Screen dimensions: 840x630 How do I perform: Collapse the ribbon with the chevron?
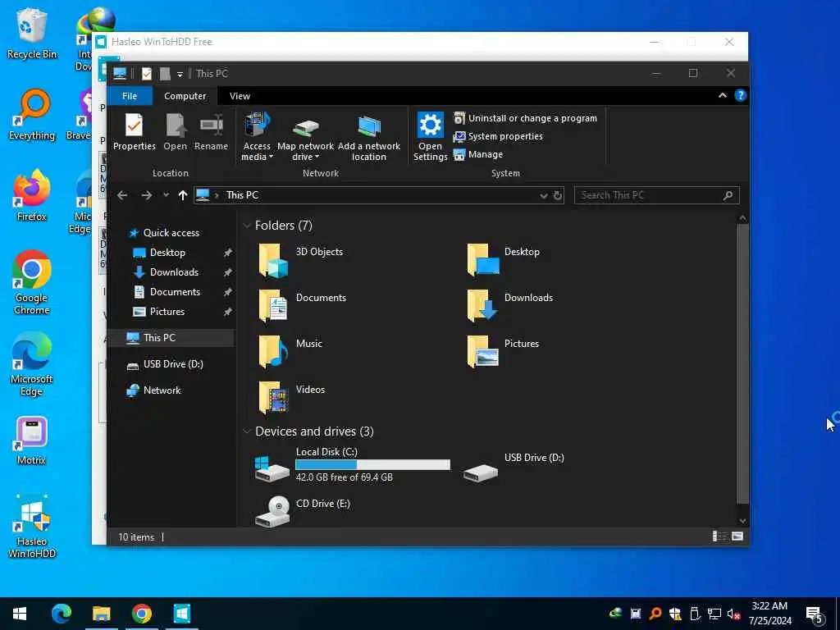tap(722, 95)
